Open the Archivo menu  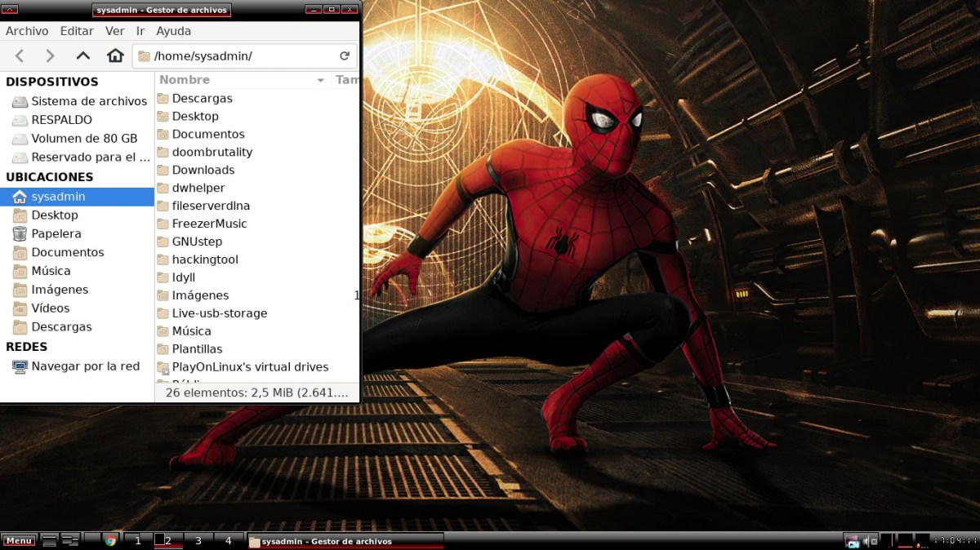point(27,31)
